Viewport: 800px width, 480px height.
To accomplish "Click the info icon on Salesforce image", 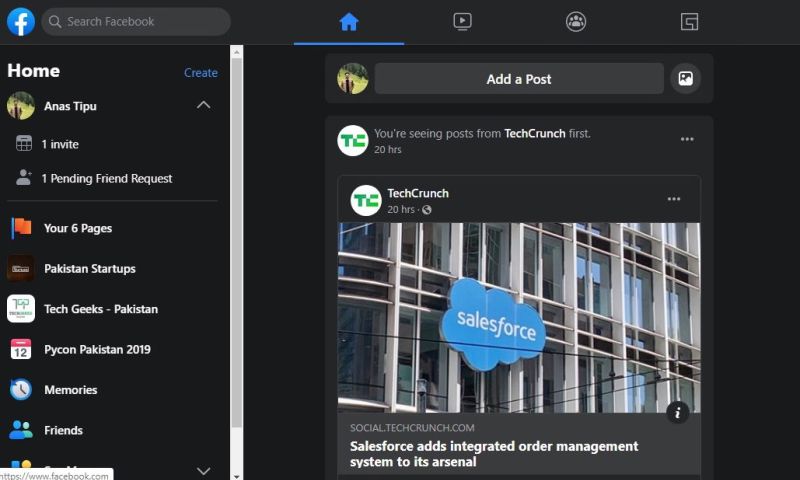I will 678,412.
